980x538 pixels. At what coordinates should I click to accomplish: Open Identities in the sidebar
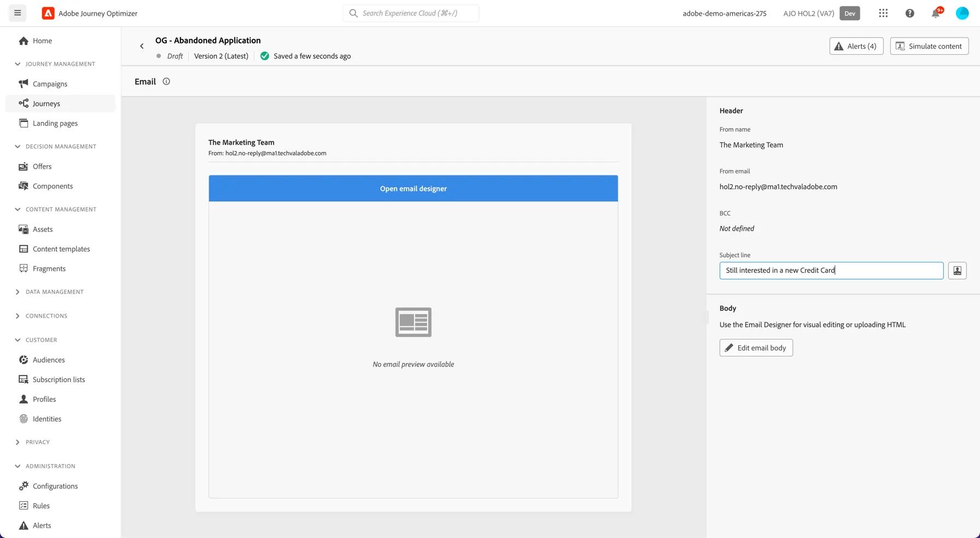60,419
